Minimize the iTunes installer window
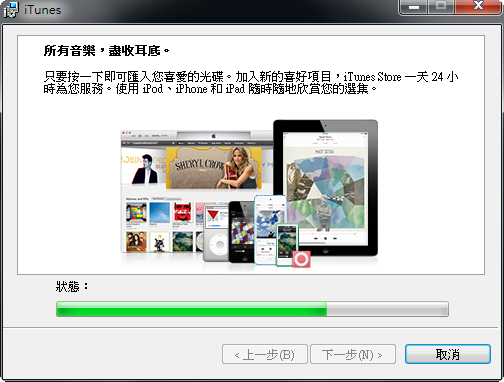Screen dimensions: 504x382 413,6
